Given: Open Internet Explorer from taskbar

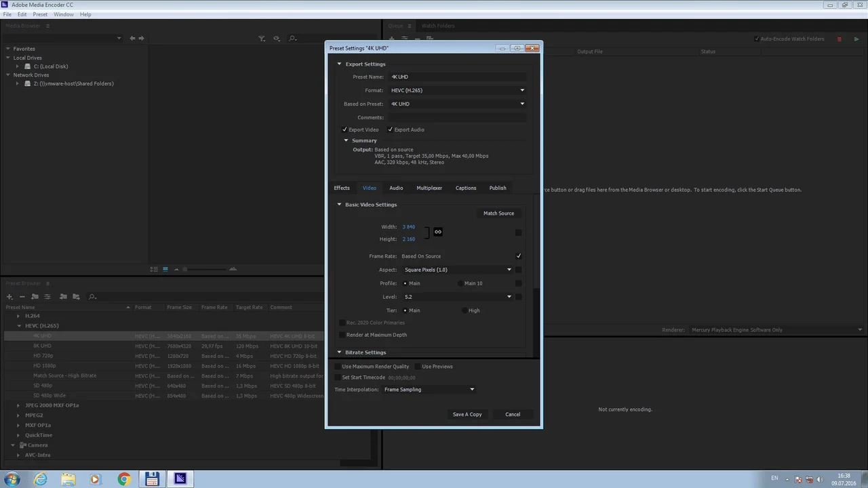Looking at the screenshot, I should [41, 479].
